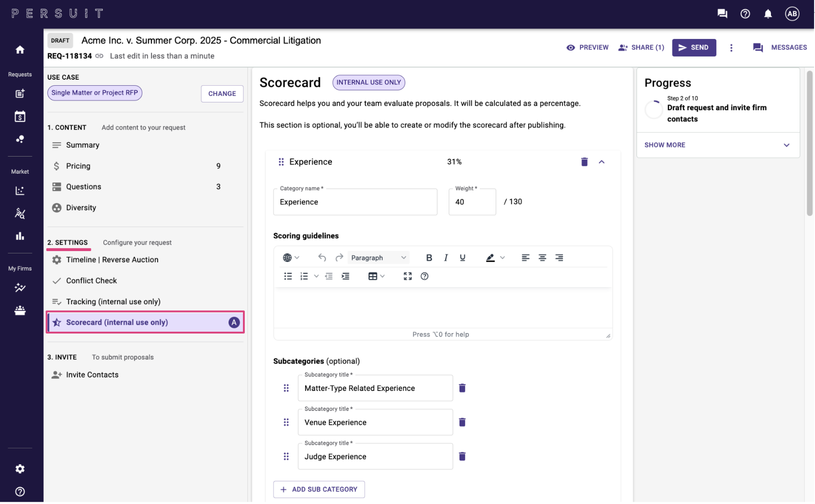Grab the Experience category drag handle
815x504 pixels.
pos(281,162)
